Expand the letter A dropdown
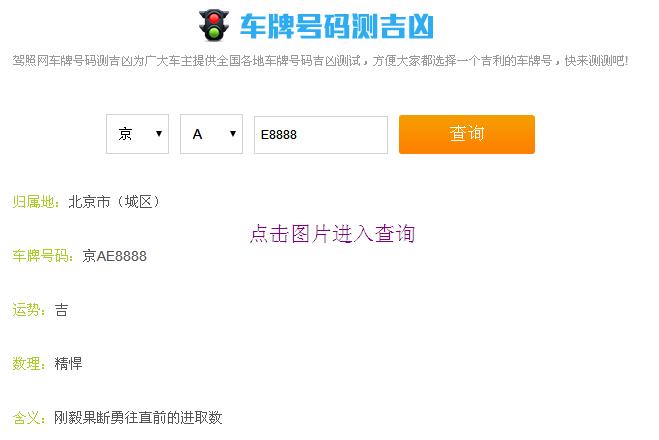659x440 pixels. click(x=211, y=134)
